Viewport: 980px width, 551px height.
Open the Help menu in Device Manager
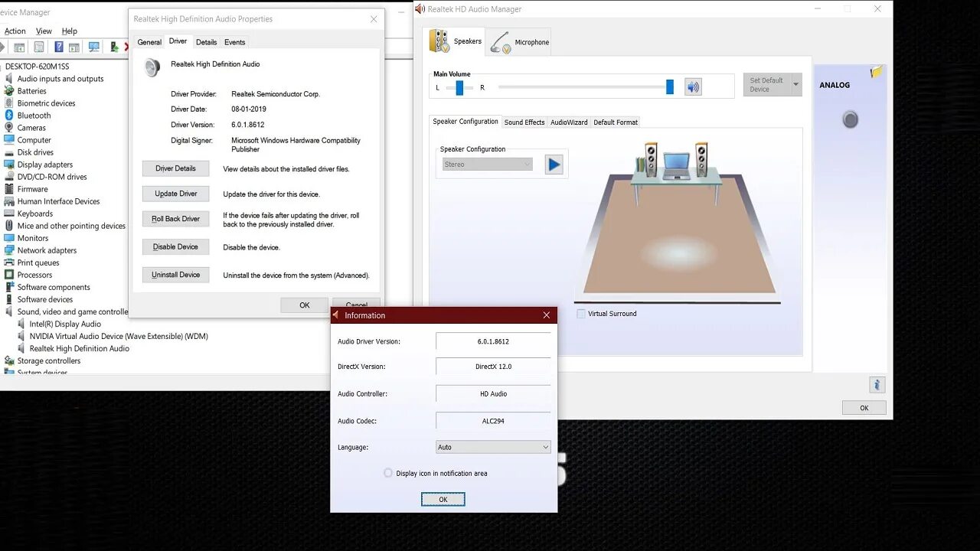[69, 31]
